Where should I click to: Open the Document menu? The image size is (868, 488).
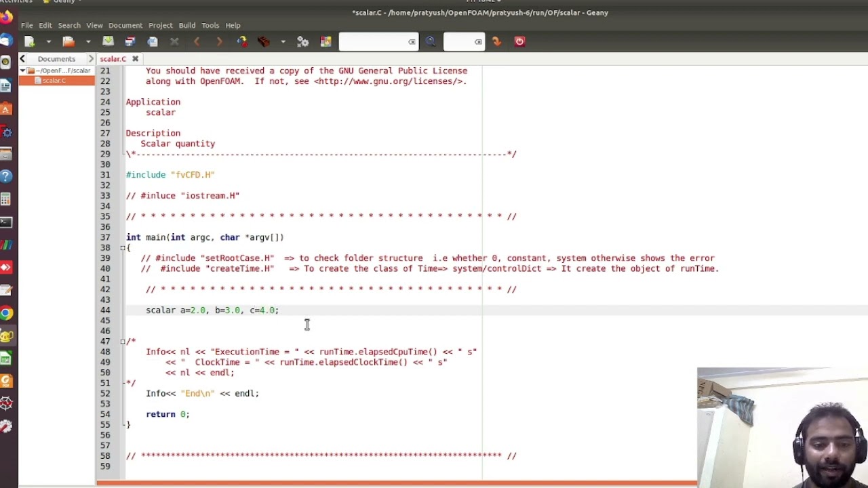point(125,25)
